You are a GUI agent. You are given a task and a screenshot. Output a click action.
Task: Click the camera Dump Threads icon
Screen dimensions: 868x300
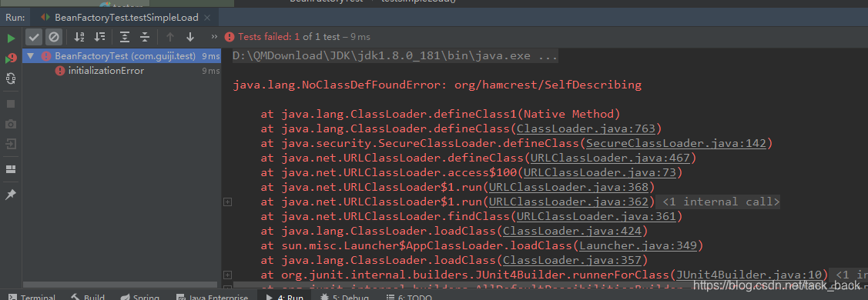coord(11,124)
